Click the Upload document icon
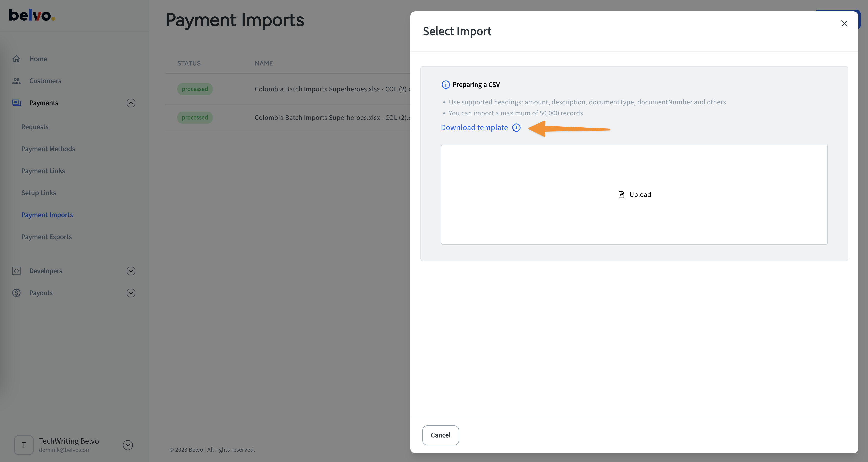Image resolution: width=868 pixels, height=462 pixels. coord(621,195)
